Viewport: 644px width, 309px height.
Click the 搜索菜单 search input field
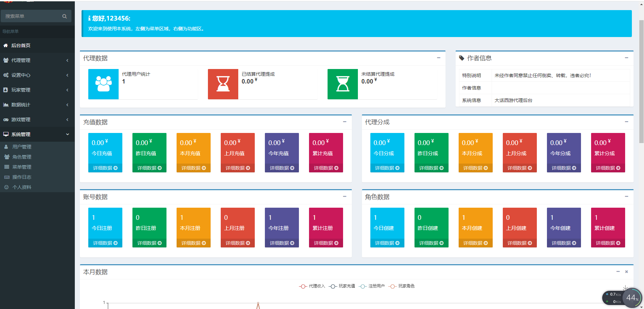(x=32, y=16)
